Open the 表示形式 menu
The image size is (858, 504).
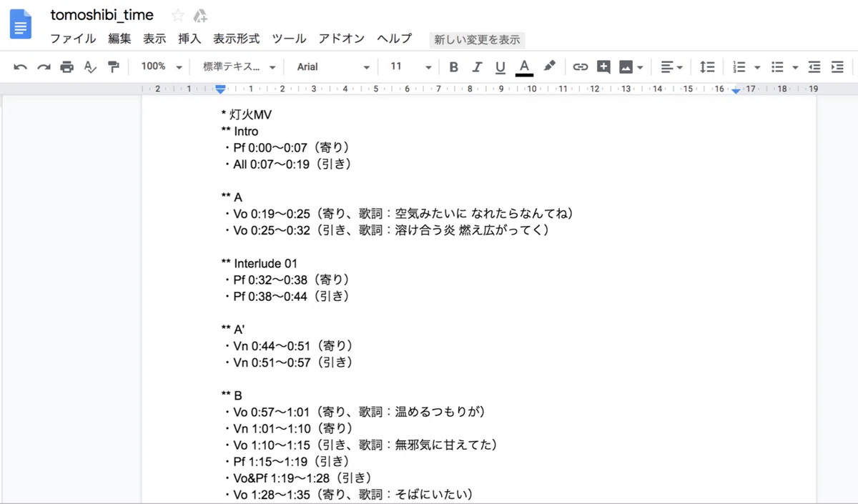click(x=236, y=39)
